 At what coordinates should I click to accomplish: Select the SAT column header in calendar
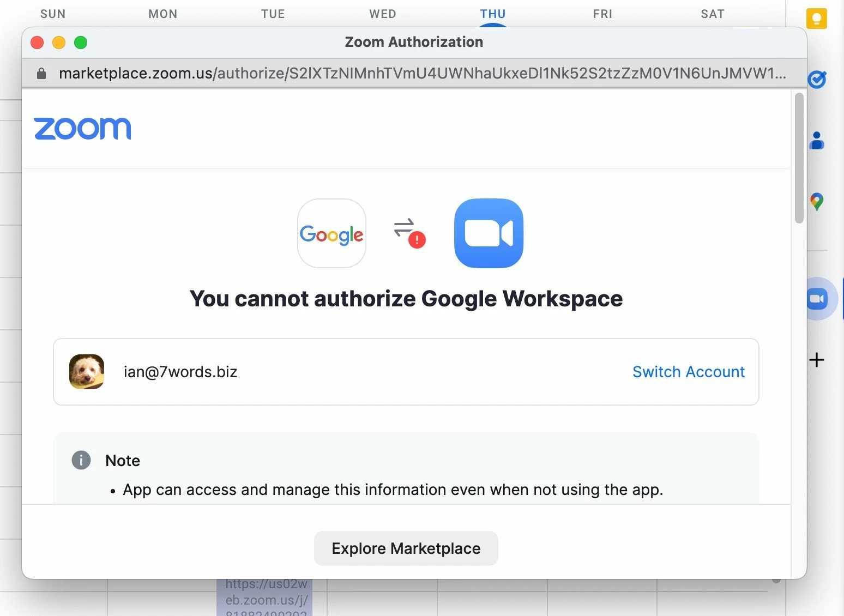point(713,14)
